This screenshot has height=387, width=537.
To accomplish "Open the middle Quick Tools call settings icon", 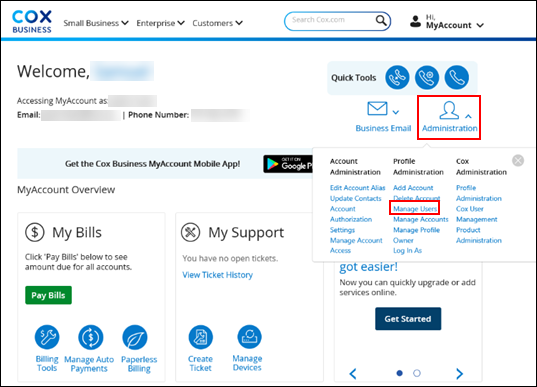I will tap(427, 77).
